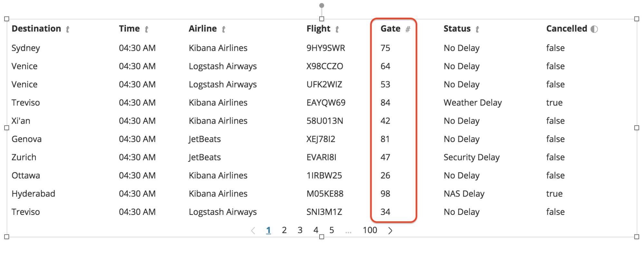
Task: Click the Gate column header
Action: click(x=390, y=29)
